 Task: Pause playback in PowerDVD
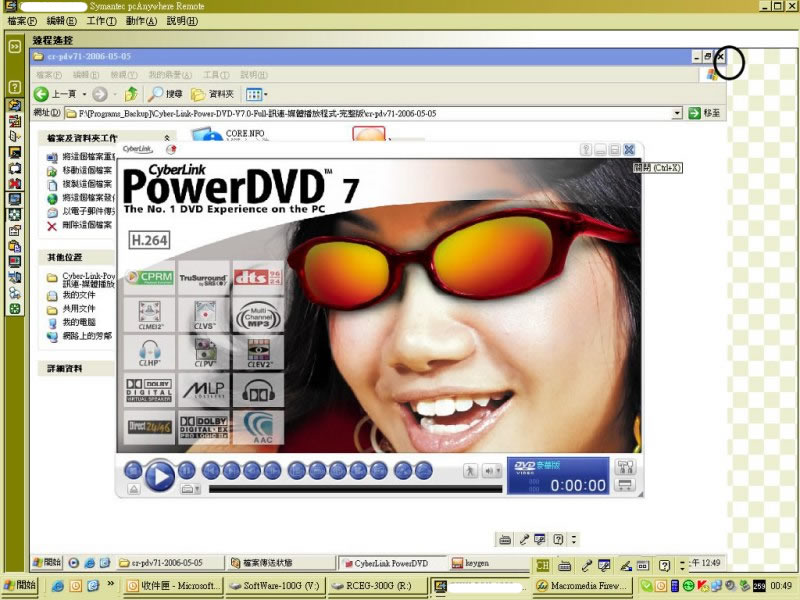186,470
